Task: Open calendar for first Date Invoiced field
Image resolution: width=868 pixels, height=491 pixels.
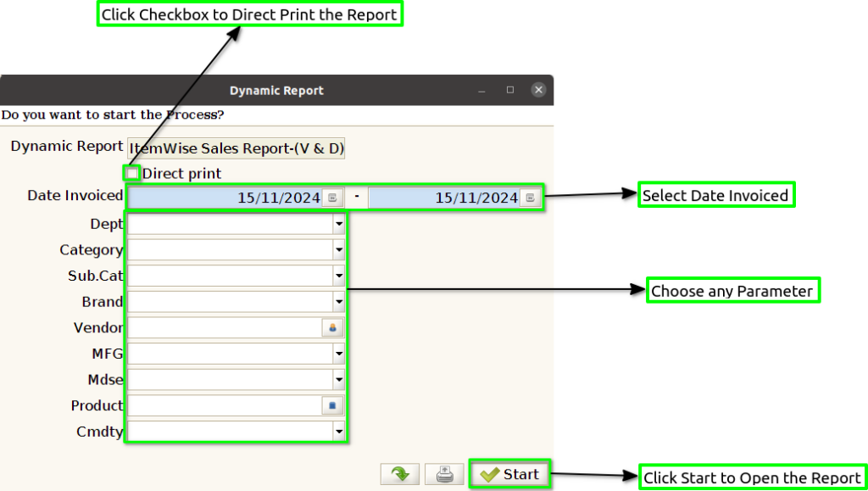Action: click(x=332, y=198)
